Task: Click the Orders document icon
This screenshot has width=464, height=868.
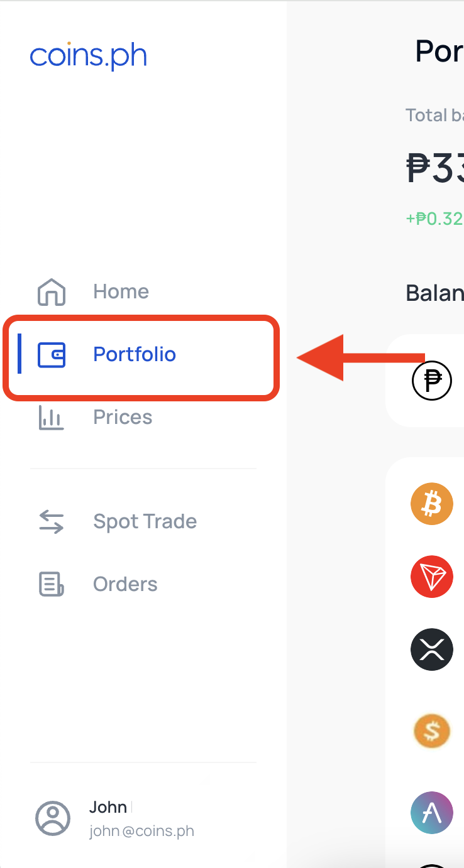Action: pyautogui.click(x=52, y=585)
